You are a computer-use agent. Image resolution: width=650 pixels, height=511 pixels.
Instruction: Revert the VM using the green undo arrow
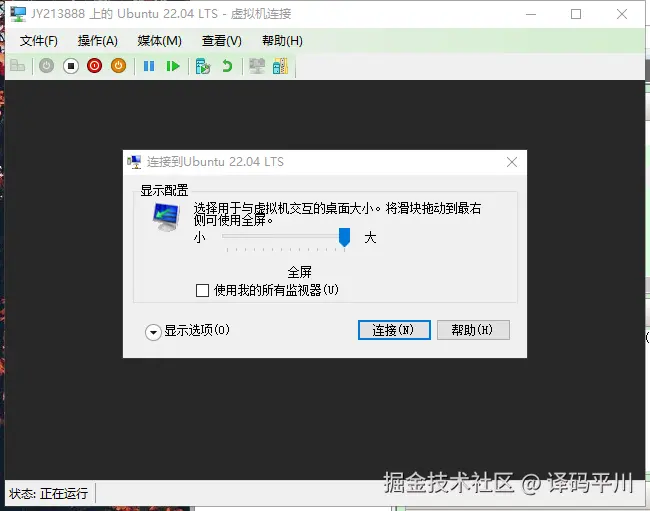[x=227, y=66]
